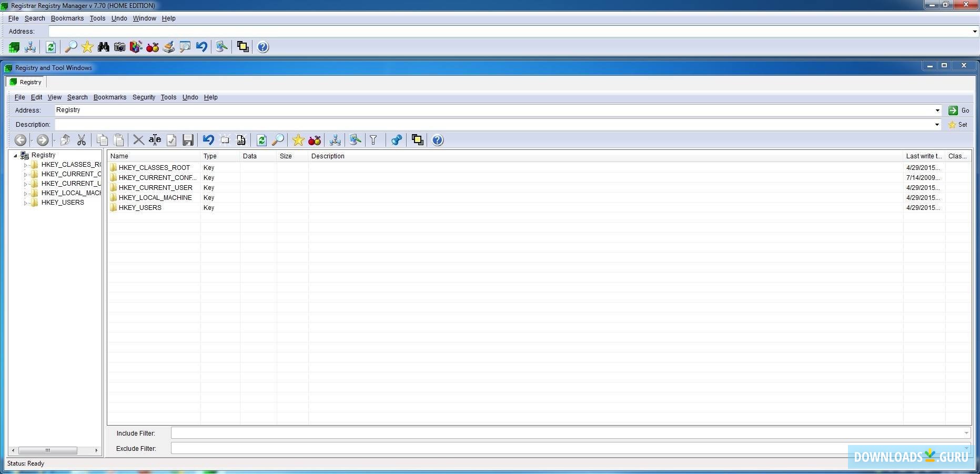Click the camera snapshot icon in main toolbar
This screenshot has width=980, height=474.
coord(120,47)
